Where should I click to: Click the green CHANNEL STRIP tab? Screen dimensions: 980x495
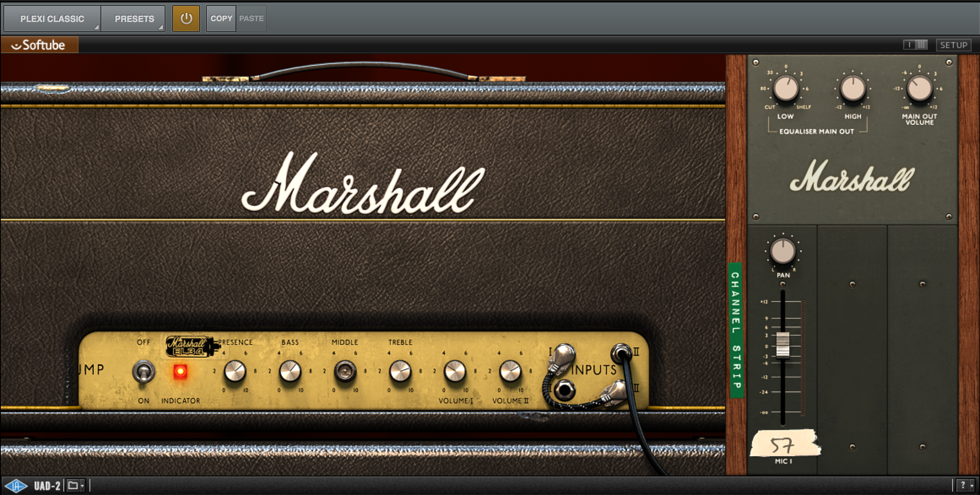coord(736,330)
